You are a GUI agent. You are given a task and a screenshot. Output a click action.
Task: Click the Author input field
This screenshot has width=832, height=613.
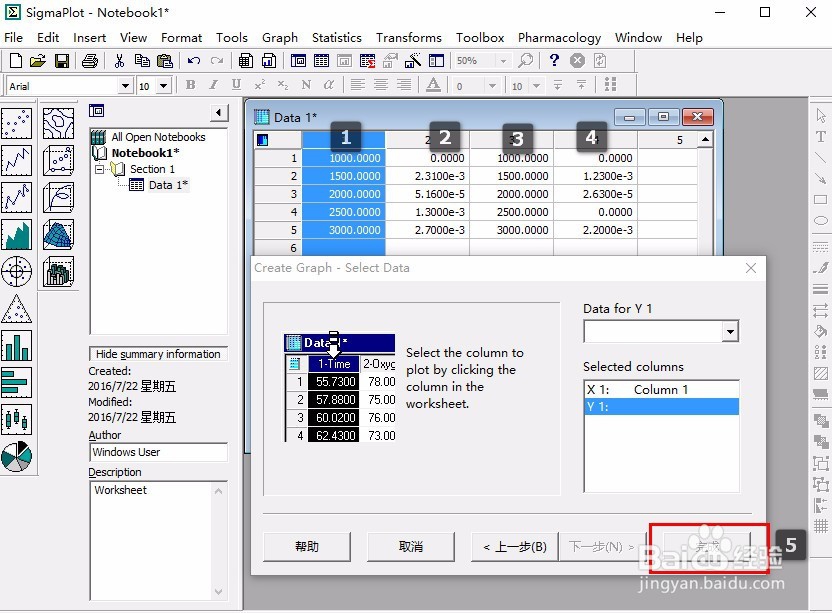click(158, 452)
